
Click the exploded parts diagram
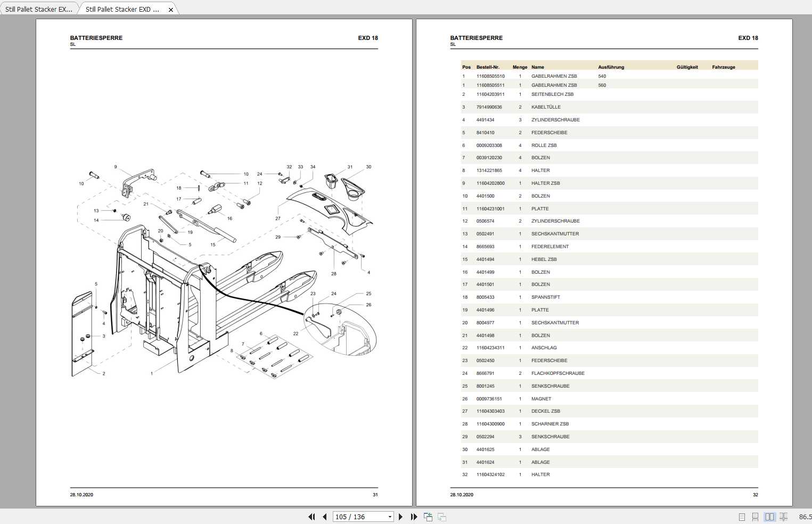click(x=224, y=271)
